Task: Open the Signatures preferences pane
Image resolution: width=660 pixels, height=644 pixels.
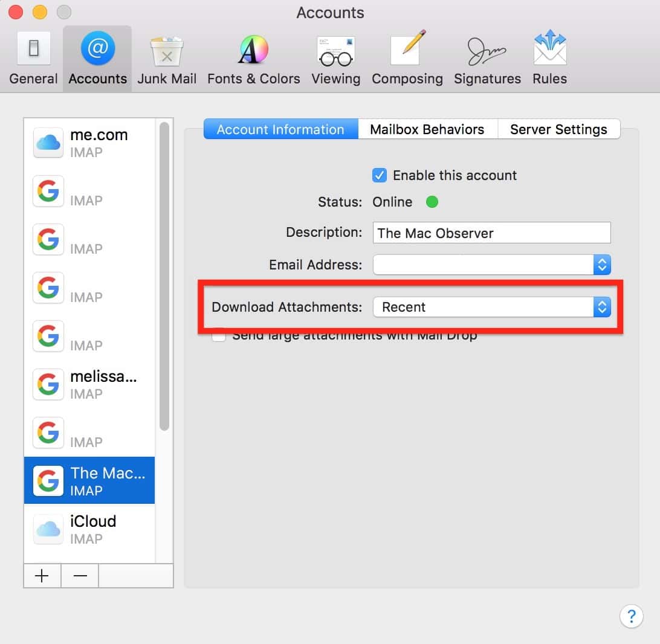Action: click(487, 59)
